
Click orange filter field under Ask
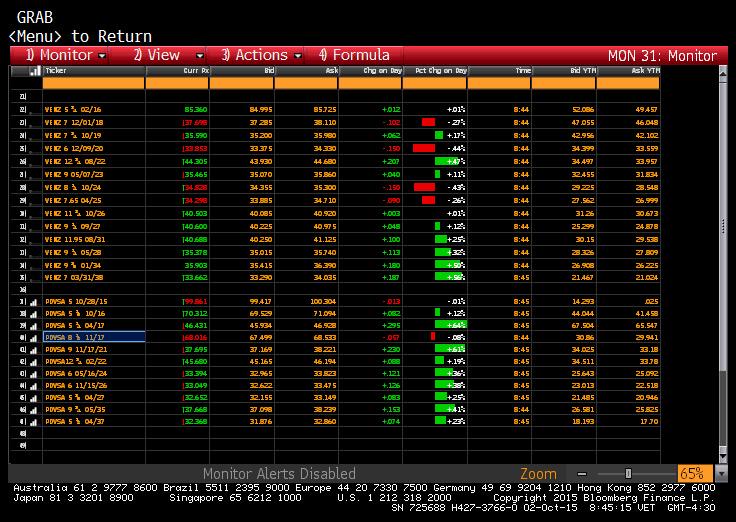pos(306,83)
